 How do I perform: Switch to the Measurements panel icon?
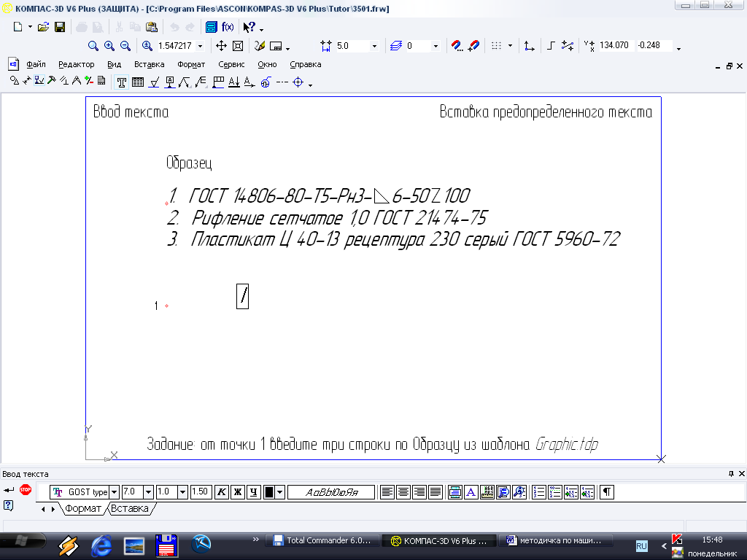(76, 80)
